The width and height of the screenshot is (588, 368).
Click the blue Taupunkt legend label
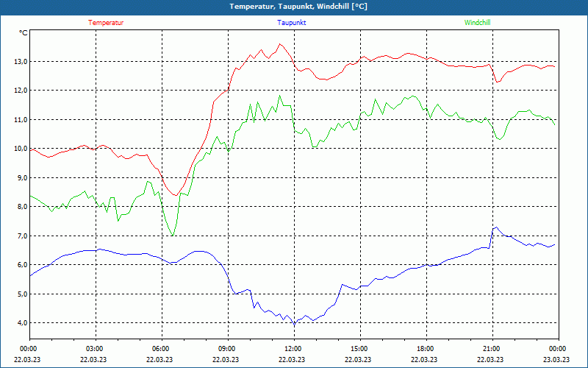pos(291,23)
